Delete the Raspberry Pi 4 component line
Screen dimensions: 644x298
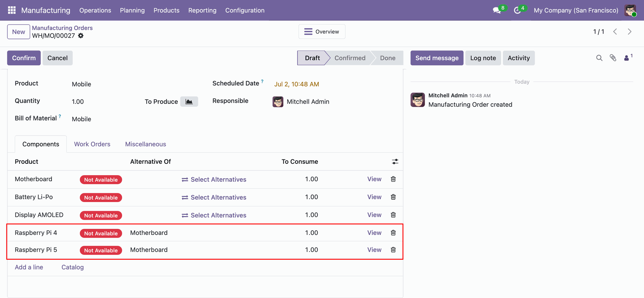[x=393, y=233]
